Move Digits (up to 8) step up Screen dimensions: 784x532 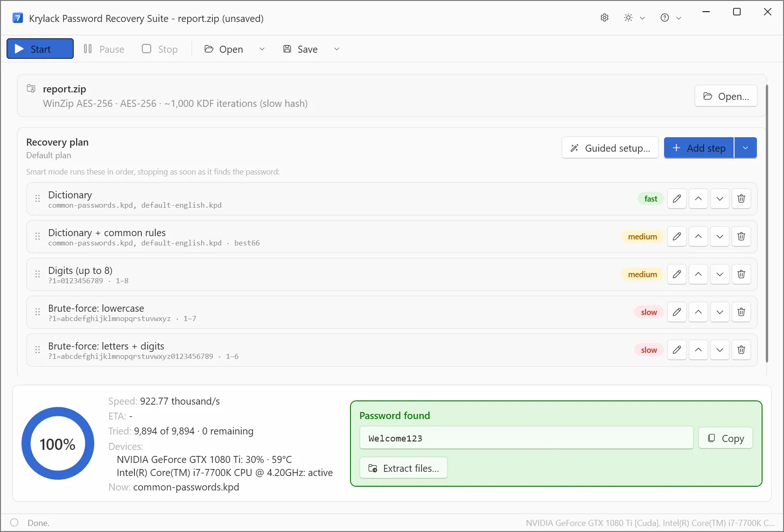[x=698, y=274]
